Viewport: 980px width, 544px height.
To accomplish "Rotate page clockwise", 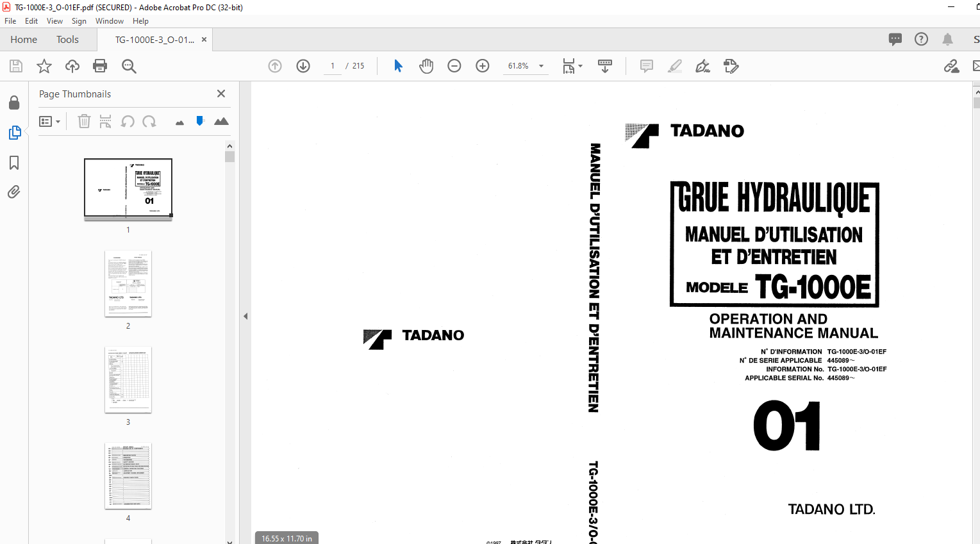I will click(x=149, y=121).
